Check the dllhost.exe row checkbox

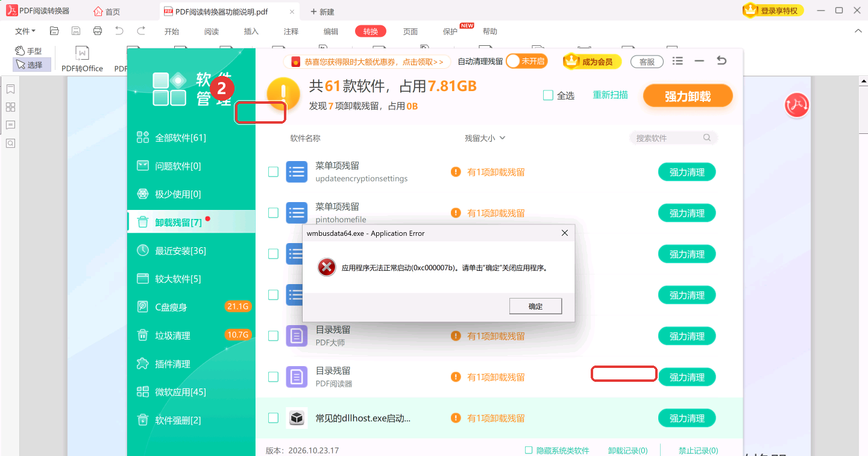pyautogui.click(x=273, y=418)
